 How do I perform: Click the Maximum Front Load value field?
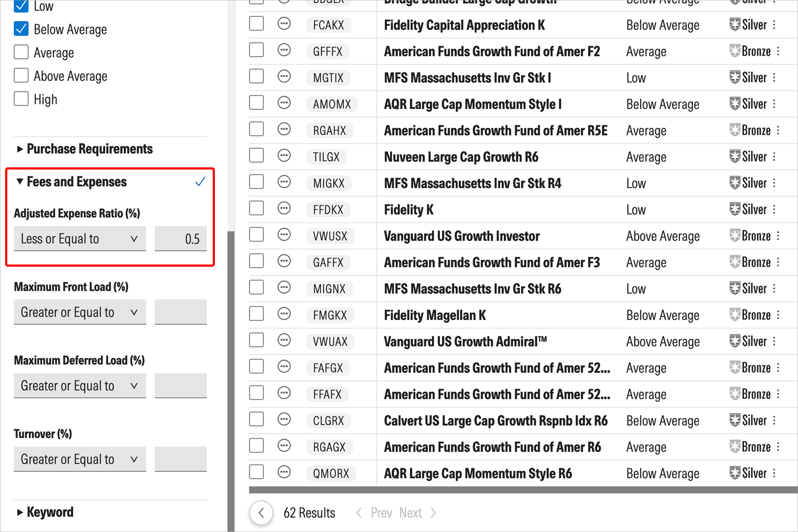181,312
